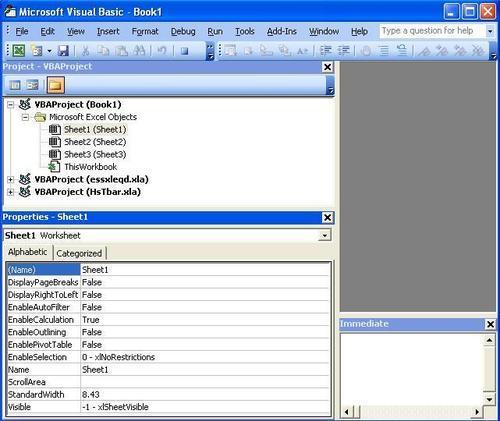This screenshot has height=421, width=500.
Task: Click the Type a question for help box
Action: point(432,31)
